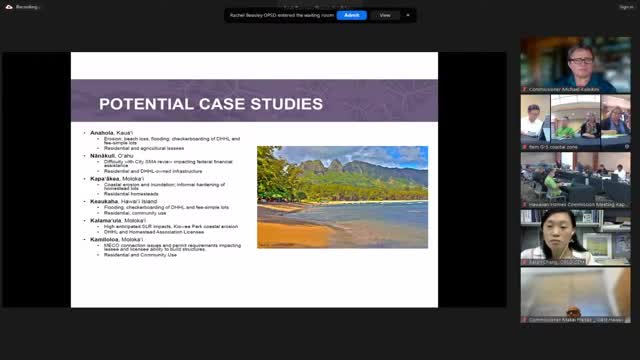This screenshot has width=640, height=360.
Task: Click the small icon at the Item G-5 tile corner
Action: [627, 147]
